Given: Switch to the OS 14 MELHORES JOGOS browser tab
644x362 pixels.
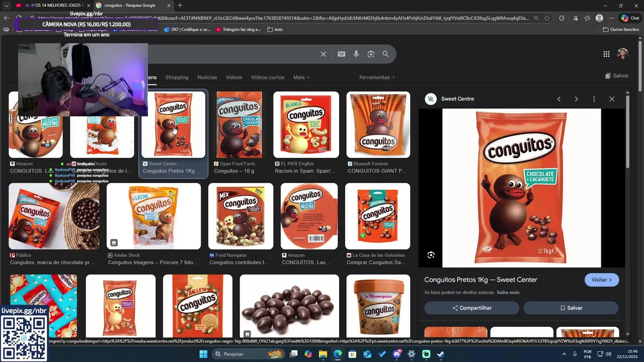Looking at the screenshot, I should coord(54,6).
